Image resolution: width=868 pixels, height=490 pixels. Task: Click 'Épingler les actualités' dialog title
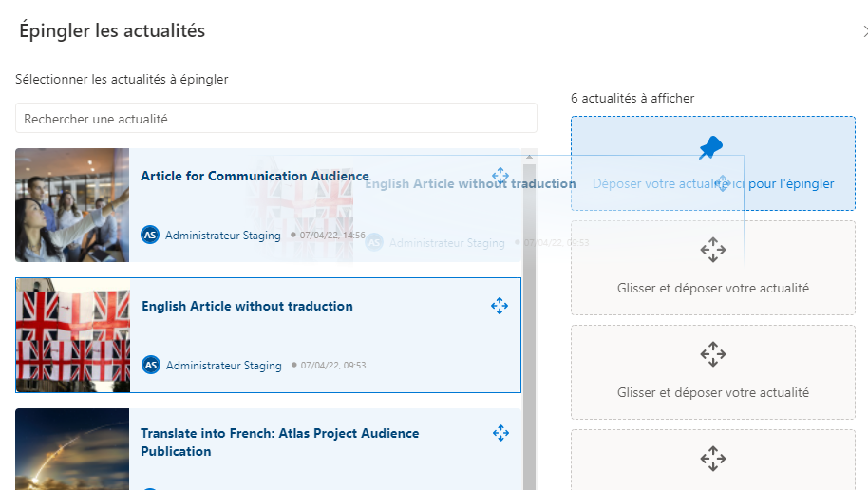[112, 30]
